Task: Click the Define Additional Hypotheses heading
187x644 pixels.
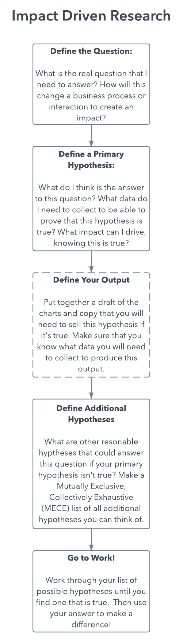Action: 91,414
